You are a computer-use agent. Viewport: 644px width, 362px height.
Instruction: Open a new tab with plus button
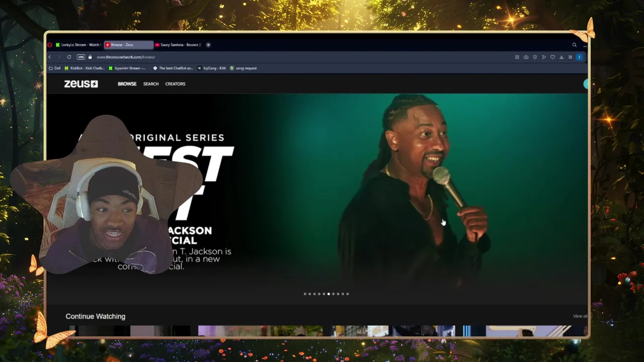208,45
